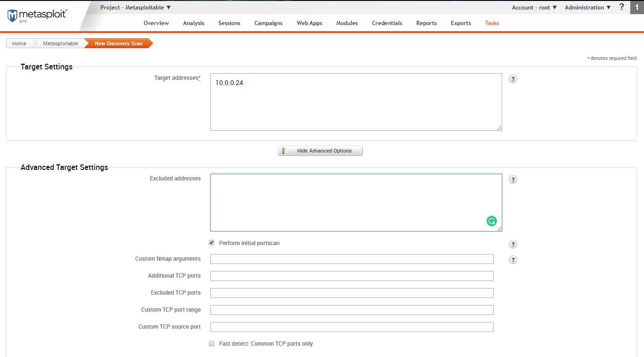Navigate to Metasploitable breadcrumb
644x357 pixels.
point(61,43)
